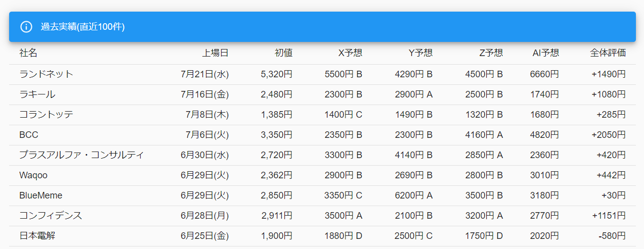644x249 pixels.
Task: Select the 初値 column header
Action: click(283, 53)
